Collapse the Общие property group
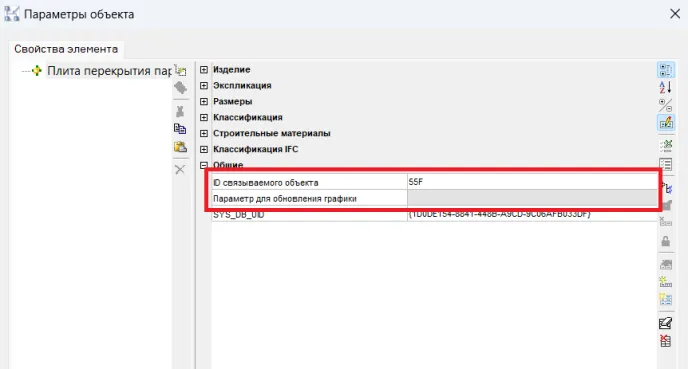Viewport: 688px width, 369px height. (204, 165)
